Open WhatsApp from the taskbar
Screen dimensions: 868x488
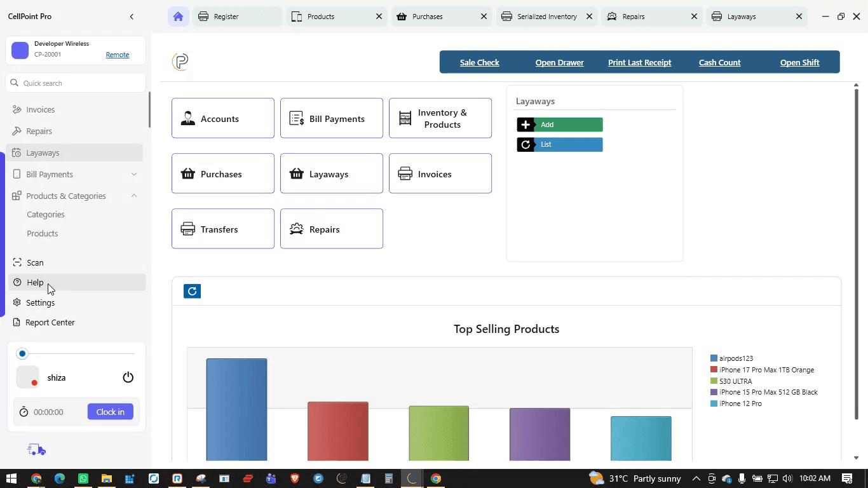coord(83,478)
